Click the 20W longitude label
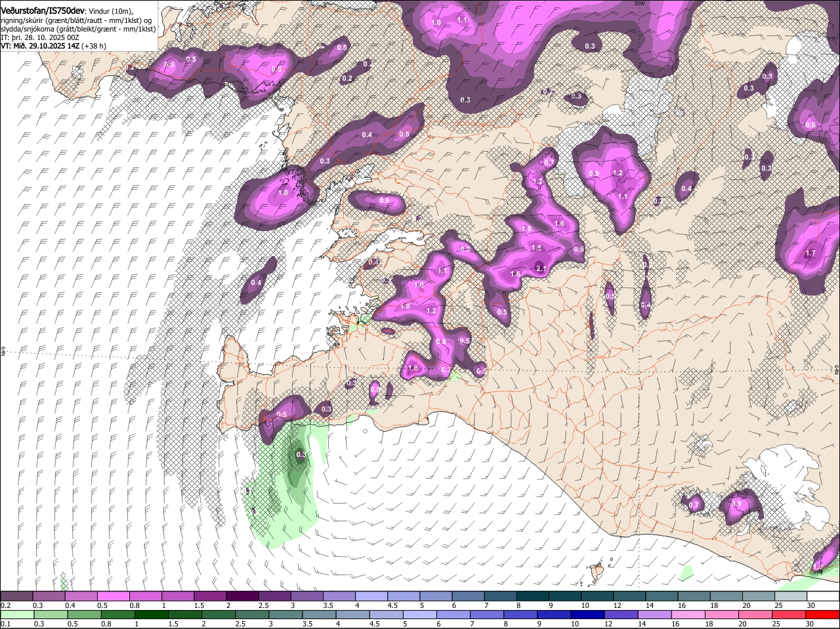840x629 pixels. pos(639,3)
